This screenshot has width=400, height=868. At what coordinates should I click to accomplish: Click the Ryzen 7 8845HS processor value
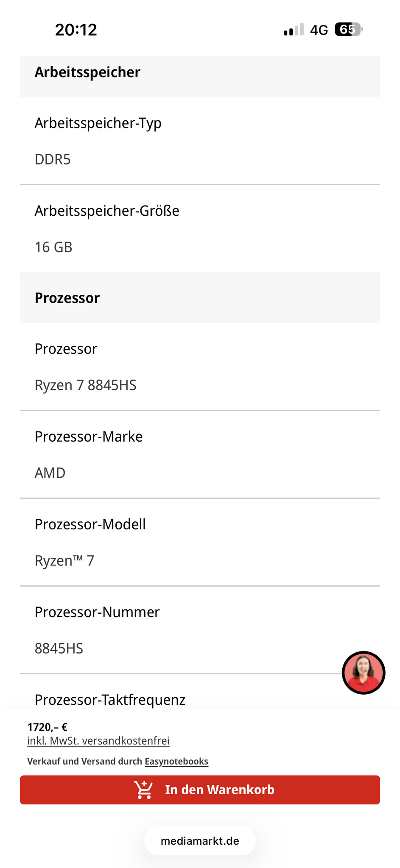(86, 385)
